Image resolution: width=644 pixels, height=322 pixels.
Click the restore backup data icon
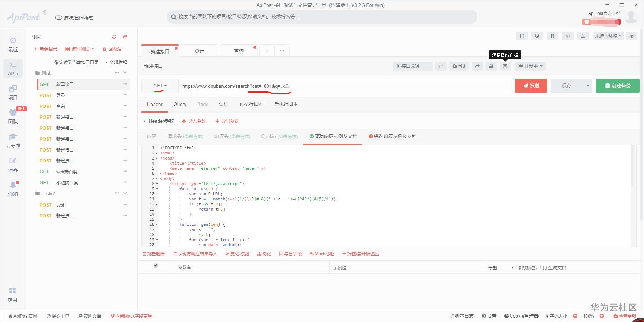(x=505, y=66)
